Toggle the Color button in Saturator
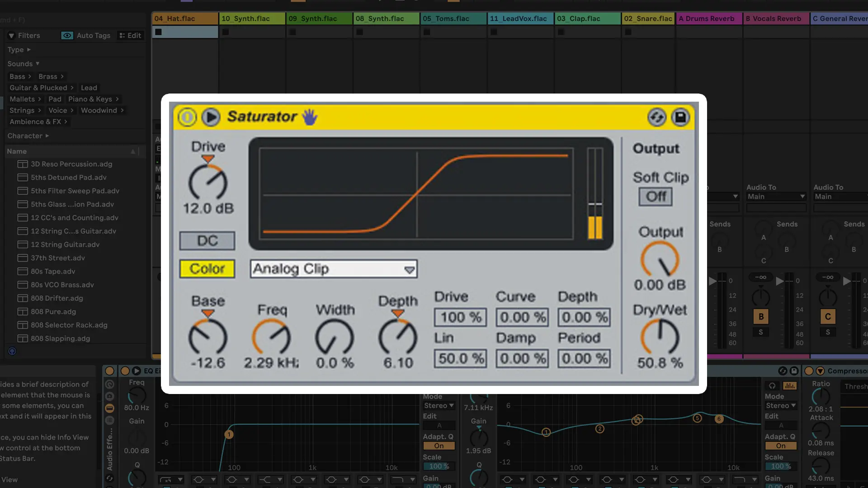The width and height of the screenshot is (868, 488). 208,269
